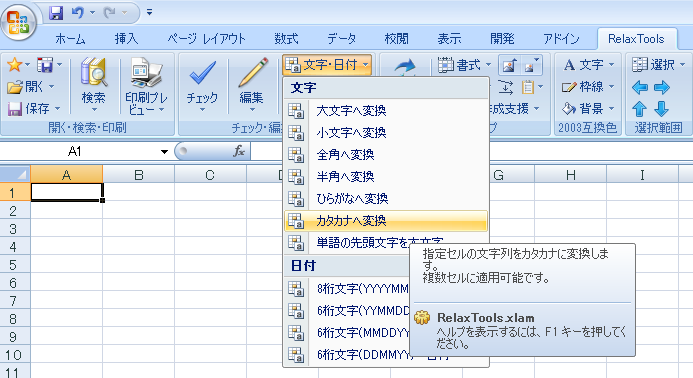Undo the last action
This screenshot has height=378, width=693.
click(78, 13)
